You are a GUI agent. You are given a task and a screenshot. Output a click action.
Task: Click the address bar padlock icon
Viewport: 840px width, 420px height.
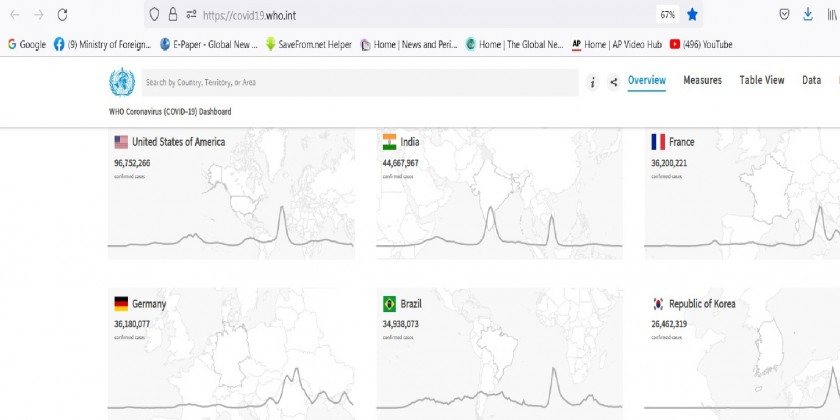(x=173, y=15)
